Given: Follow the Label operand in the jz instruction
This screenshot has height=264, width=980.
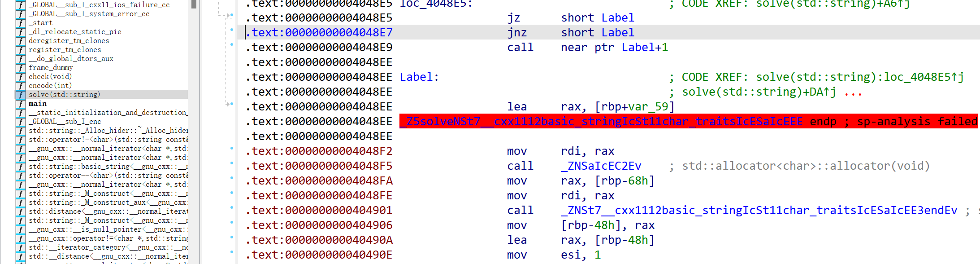Looking at the screenshot, I should pyautogui.click(x=617, y=18).
